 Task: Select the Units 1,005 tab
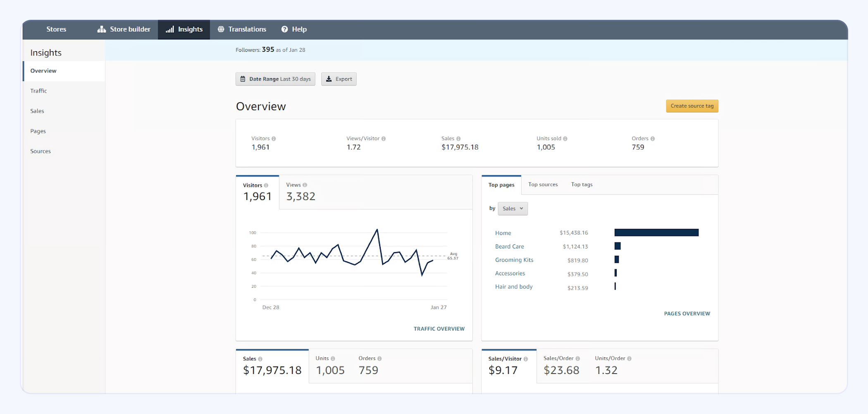coord(330,366)
